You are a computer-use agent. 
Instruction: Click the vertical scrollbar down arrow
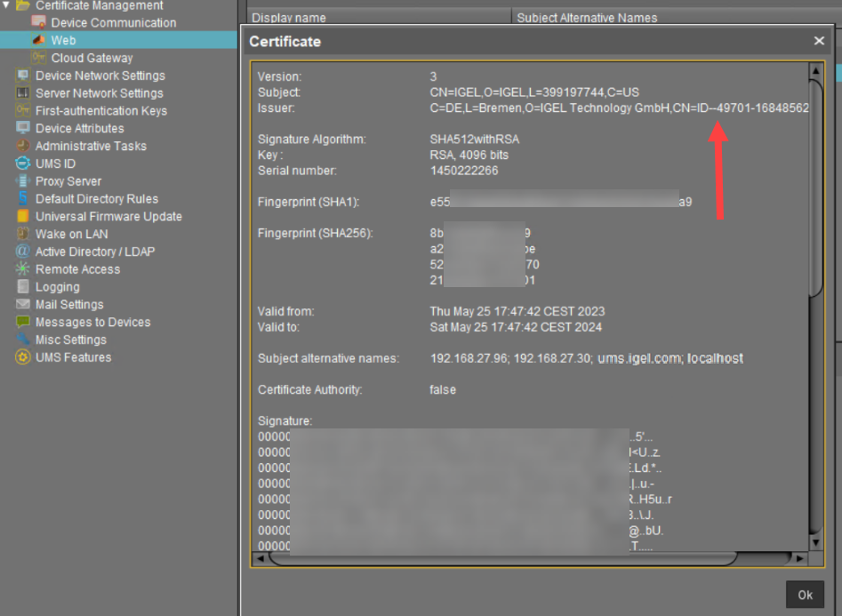tap(815, 540)
